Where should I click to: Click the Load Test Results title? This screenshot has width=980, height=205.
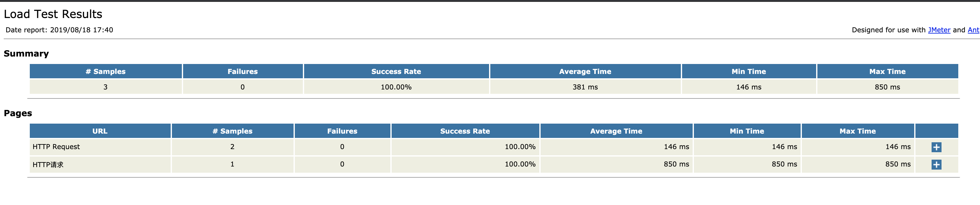[53, 14]
